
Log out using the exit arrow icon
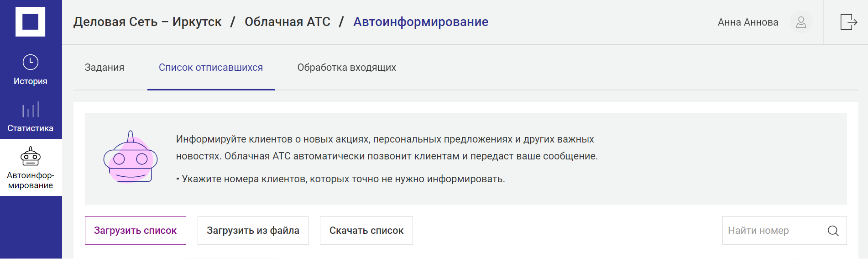pyautogui.click(x=848, y=22)
